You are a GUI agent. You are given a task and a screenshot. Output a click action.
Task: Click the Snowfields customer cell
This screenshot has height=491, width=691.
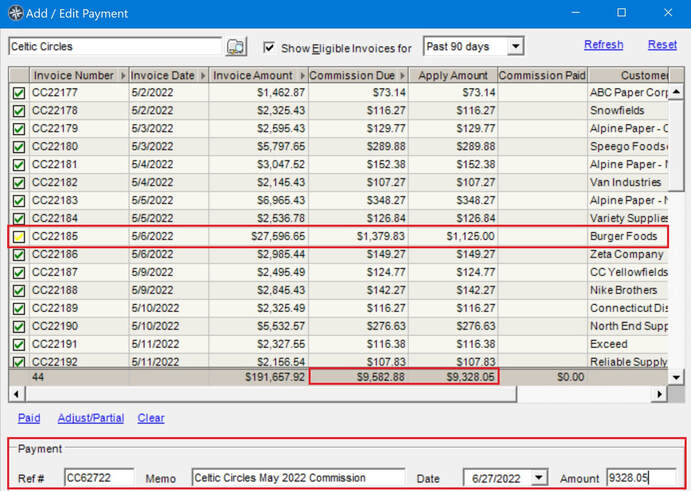click(628, 111)
